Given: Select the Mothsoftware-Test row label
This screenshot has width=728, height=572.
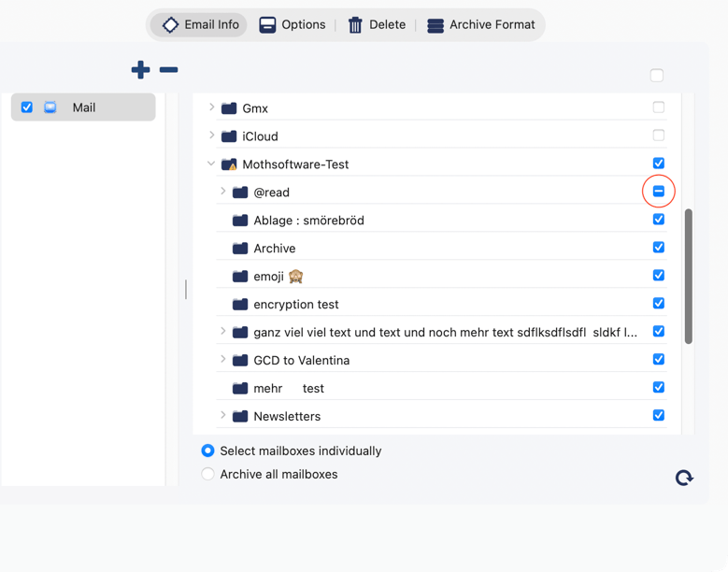Looking at the screenshot, I should click(295, 164).
